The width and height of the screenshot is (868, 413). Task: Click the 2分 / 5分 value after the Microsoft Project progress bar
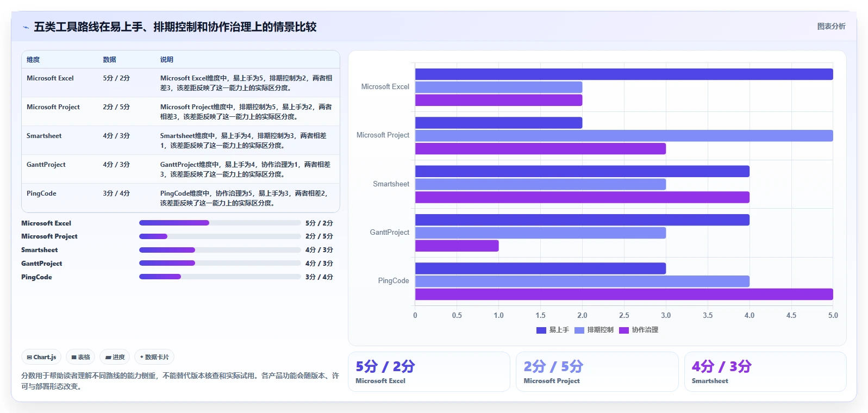[319, 236]
